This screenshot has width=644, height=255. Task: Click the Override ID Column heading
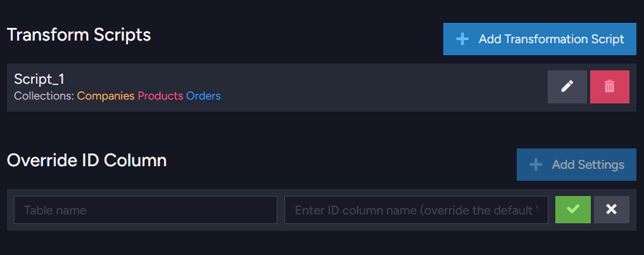(87, 160)
